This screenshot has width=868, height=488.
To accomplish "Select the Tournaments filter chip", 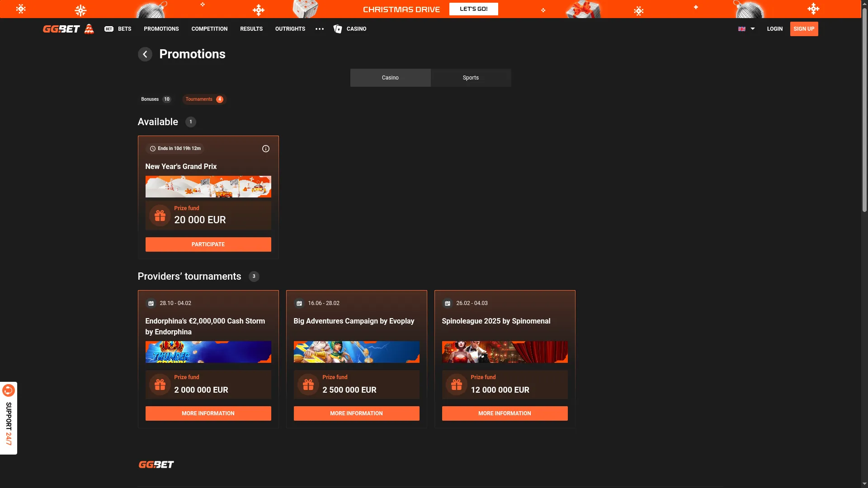I will [x=203, y=99].
